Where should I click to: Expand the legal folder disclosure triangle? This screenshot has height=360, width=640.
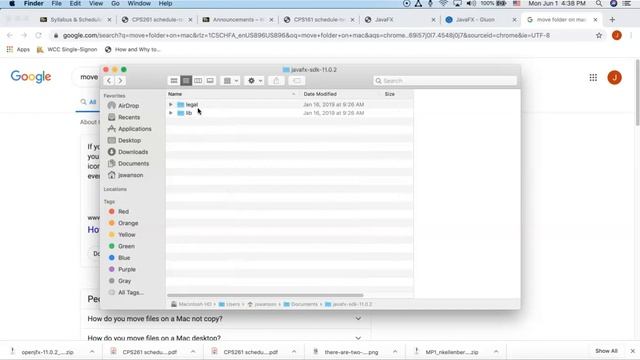click(171, 104)
